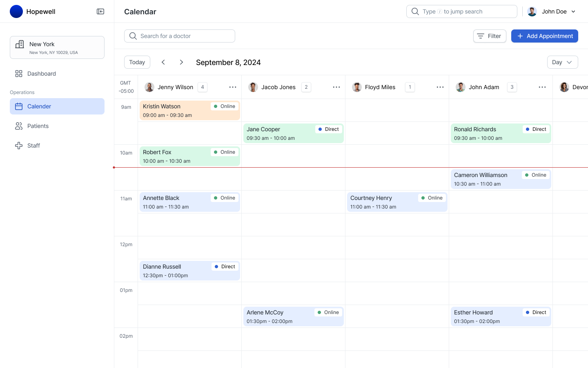
Task: Open the three-dot menu for Floyd Miles
Action: point(440,87)
